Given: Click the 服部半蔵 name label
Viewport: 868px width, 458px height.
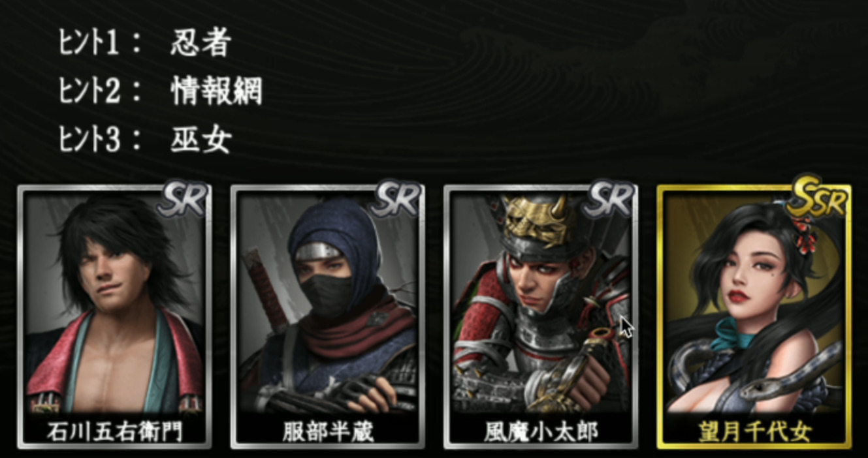Looking at the screenshot, I should (328, 431).
